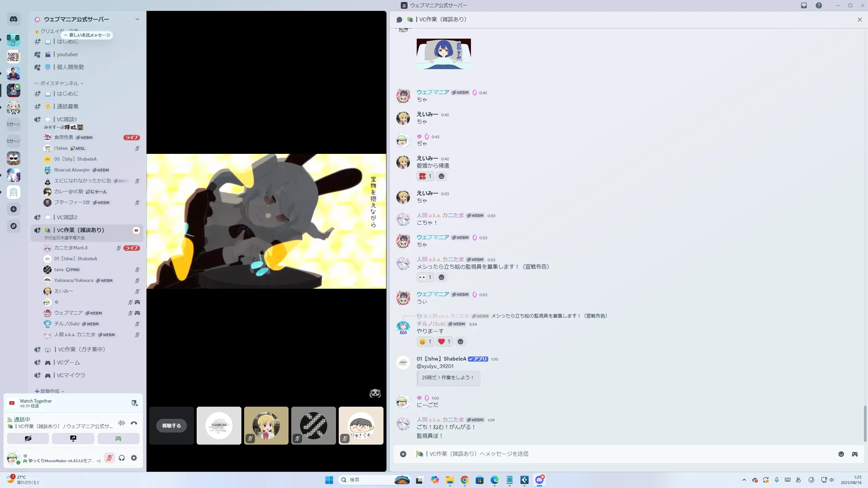Open the noise suppression waveform icon
Viewport: 868px width, 488px height.
[121, 423]
